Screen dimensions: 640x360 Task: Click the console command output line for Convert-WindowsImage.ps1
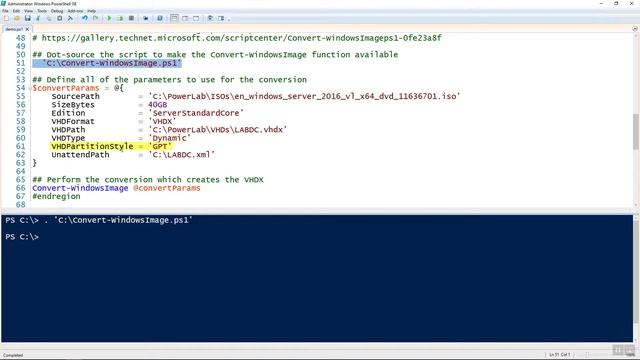click(x=99, y=220)
